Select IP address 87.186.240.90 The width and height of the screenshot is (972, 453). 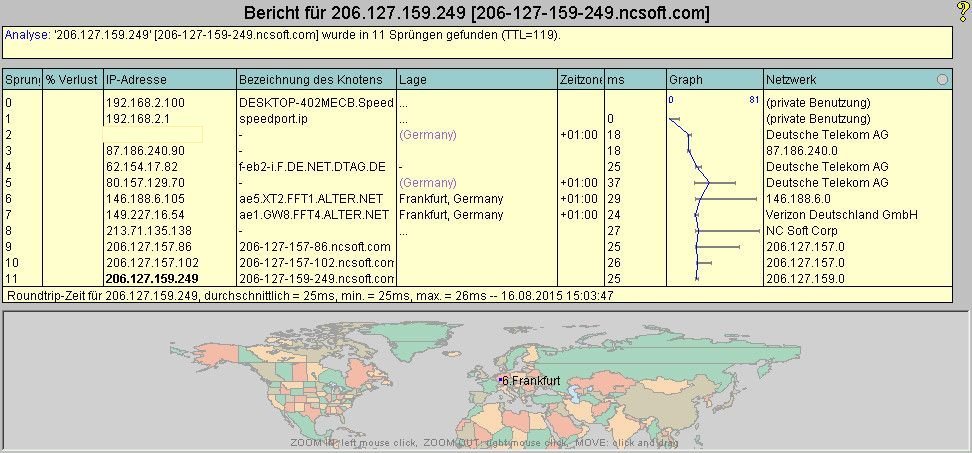click(x=145, y=151)
